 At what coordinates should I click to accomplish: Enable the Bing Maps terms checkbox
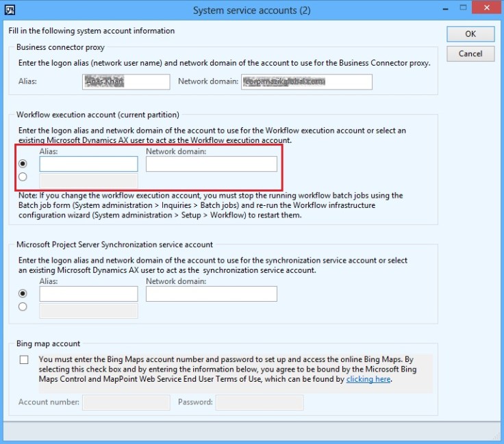(25, 359)
